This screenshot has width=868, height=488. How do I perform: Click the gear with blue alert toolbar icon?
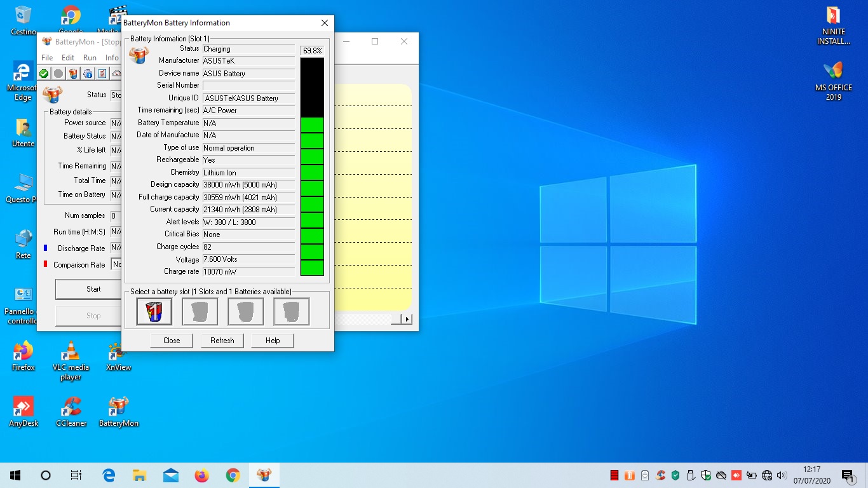point(88,74)
